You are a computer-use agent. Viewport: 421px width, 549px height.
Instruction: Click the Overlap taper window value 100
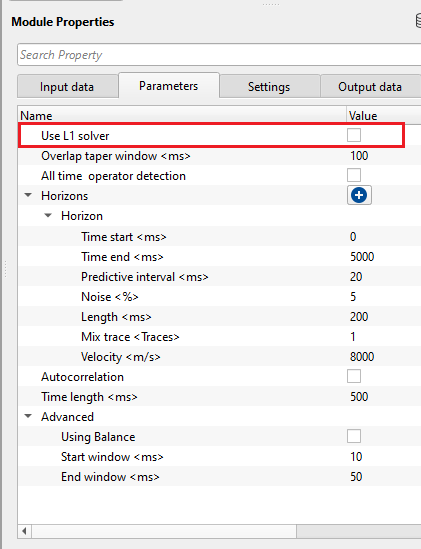[x=359, y=155]
